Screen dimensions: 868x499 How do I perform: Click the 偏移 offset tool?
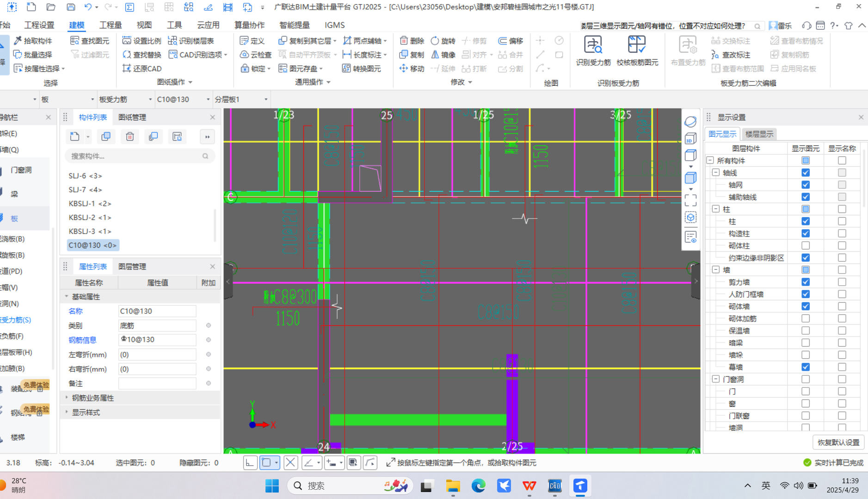tap(511, 41)
